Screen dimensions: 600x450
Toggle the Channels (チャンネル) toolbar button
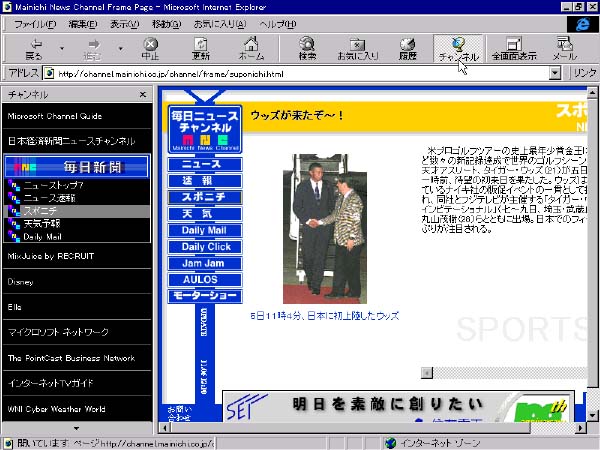click(x=458, y=49)
